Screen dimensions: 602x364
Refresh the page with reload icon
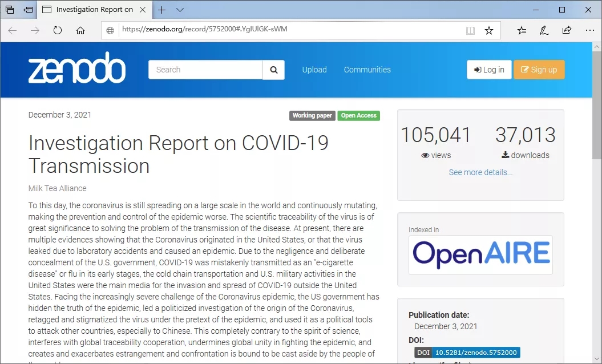click(x=58, y=31)
